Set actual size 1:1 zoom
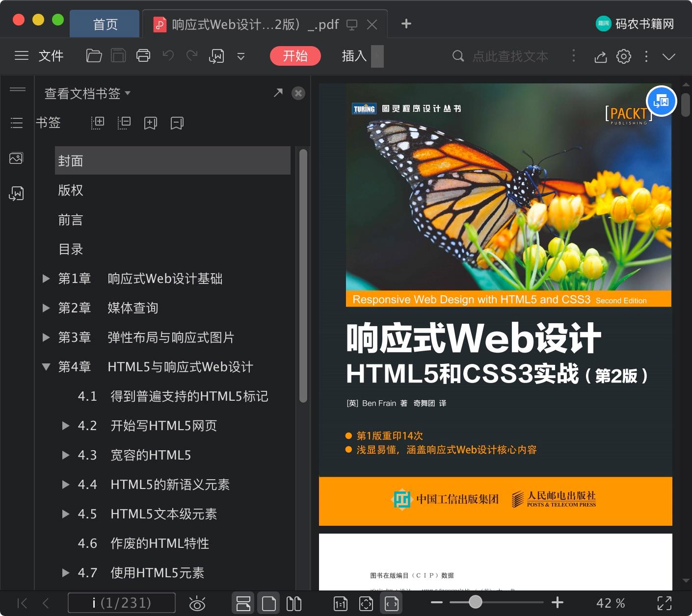692x616 pixels. click(x=340, y=603)
